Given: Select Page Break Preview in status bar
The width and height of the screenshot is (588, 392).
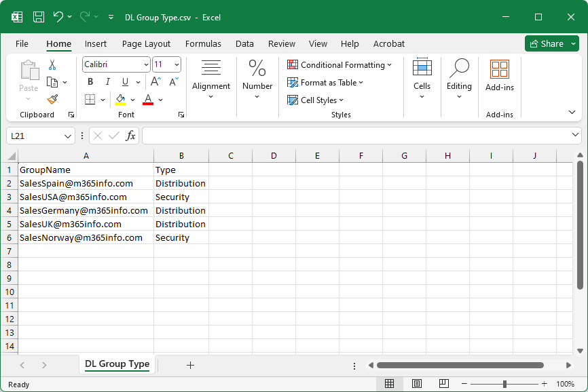Looking at the screenshot, I should tap(443, 383).
